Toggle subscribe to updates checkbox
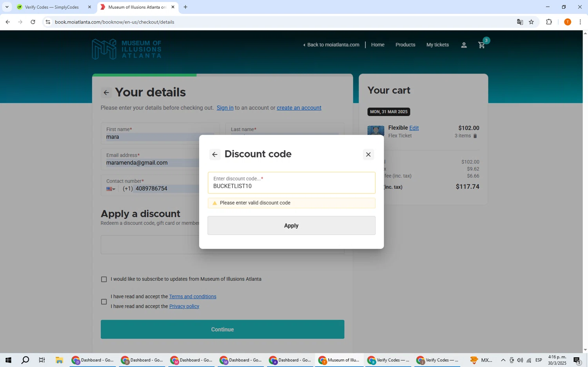 point(104,279)
